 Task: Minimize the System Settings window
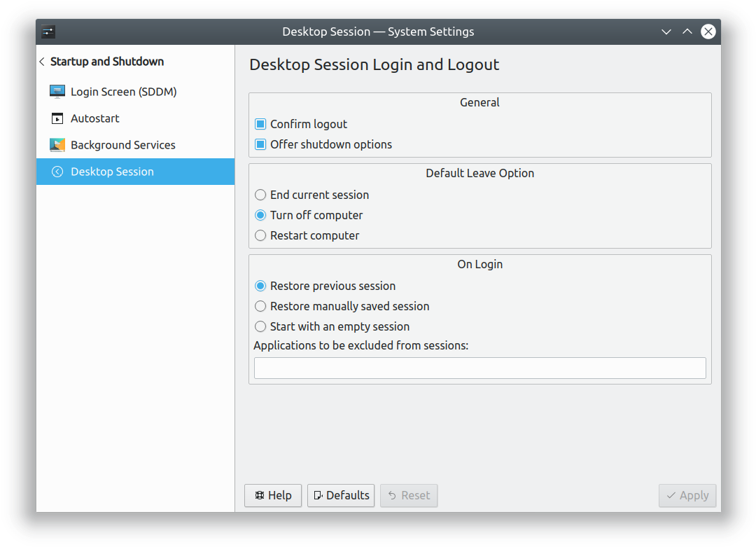click(x=666, y=32)
